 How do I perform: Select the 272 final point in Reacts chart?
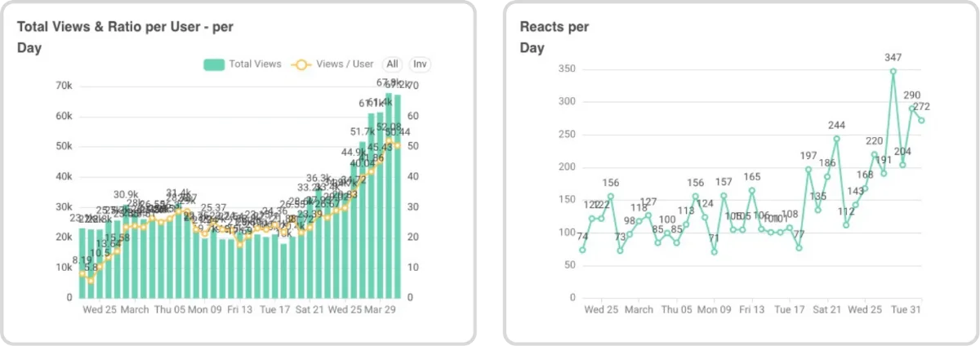pyautogui.click(x=922, y=120)
